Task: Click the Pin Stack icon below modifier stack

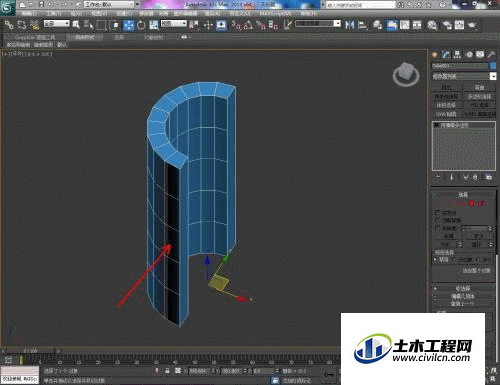Action: pyautogui.click(x=438, y=177)
